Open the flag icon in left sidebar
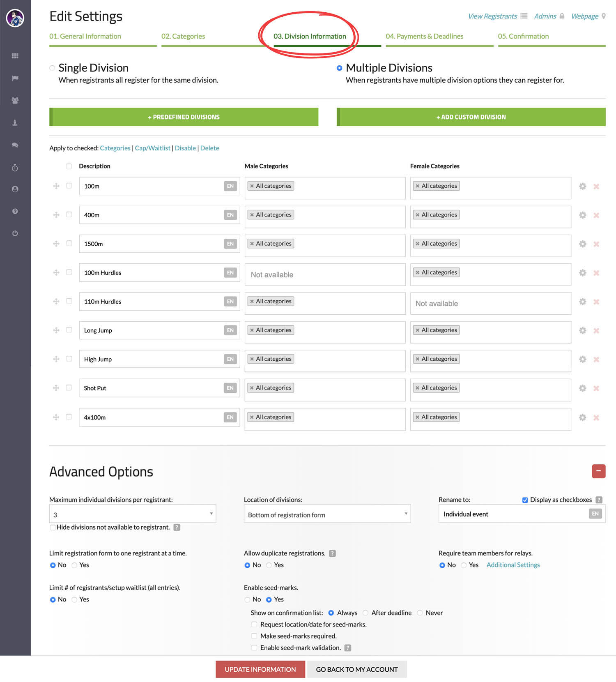 [x=15, y=78]
